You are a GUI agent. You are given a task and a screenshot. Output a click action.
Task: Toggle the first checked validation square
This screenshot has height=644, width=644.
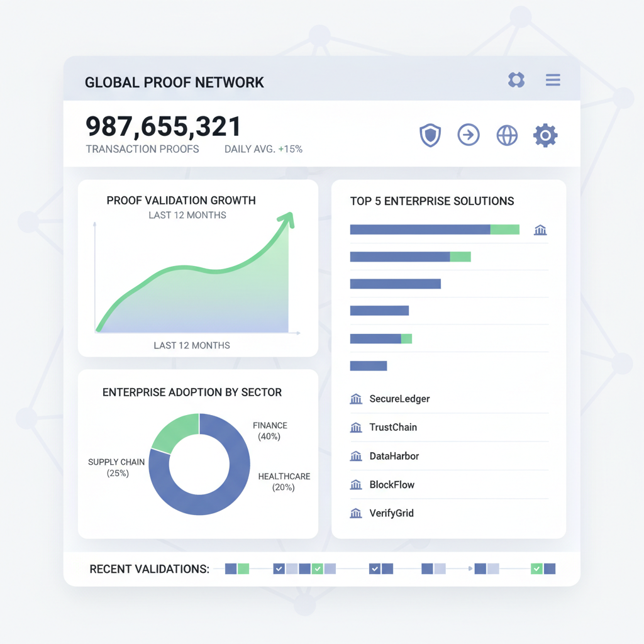[279, 569]
